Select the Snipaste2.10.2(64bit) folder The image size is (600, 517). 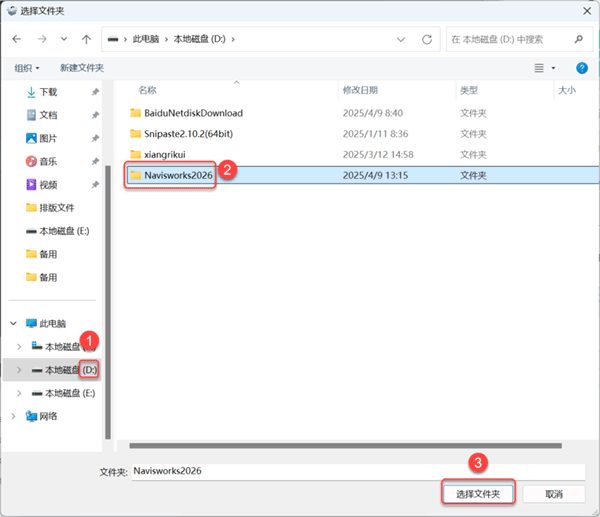pos(189,134)
